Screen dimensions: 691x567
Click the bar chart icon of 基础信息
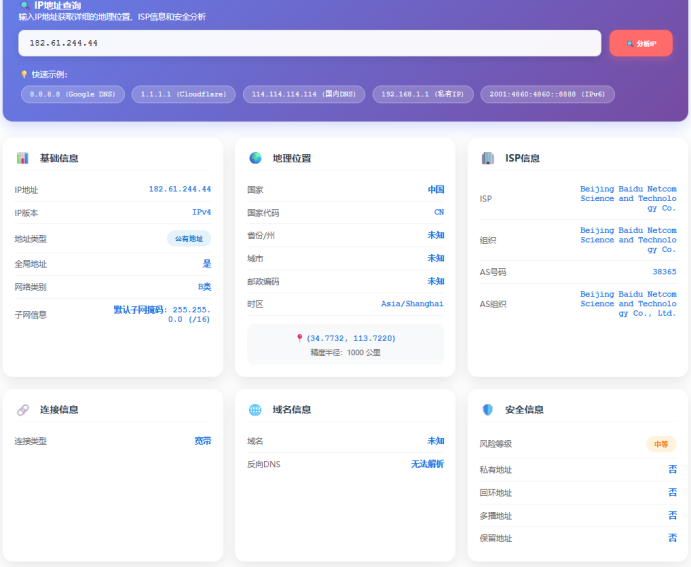tap(22, 158)
